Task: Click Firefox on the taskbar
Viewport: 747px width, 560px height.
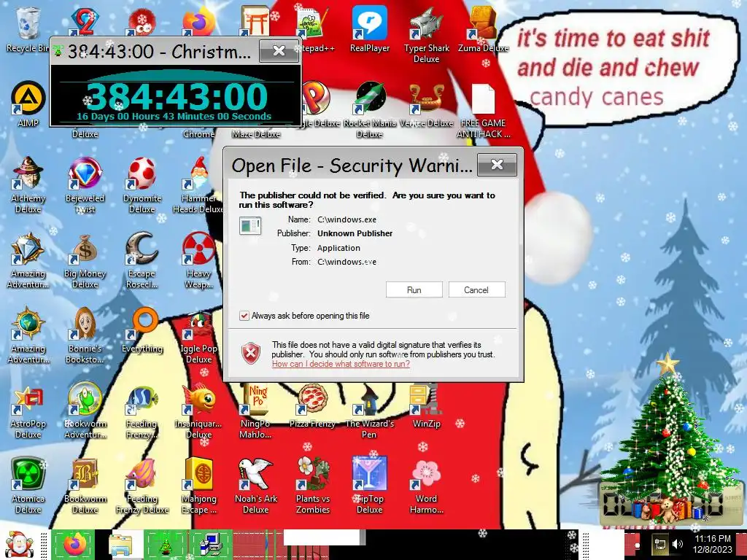Action: coord(73,545)
